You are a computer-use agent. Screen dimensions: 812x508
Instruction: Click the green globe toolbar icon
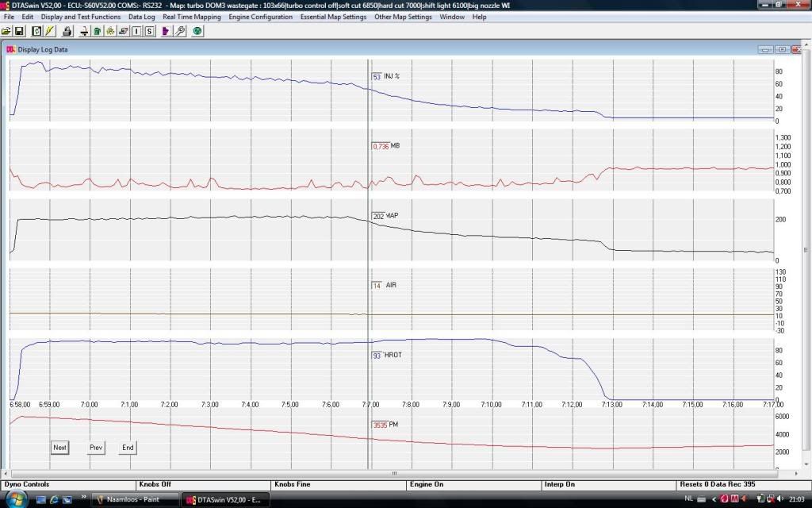click(x=197, y=31)
